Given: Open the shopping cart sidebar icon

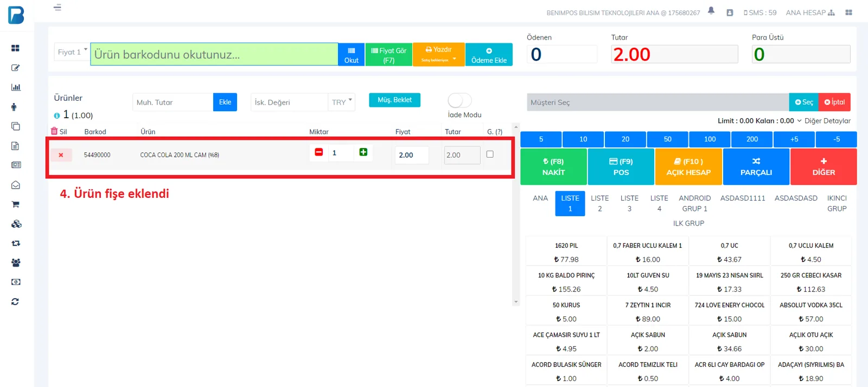Looking at the screenshot, I should coord(15,204).
